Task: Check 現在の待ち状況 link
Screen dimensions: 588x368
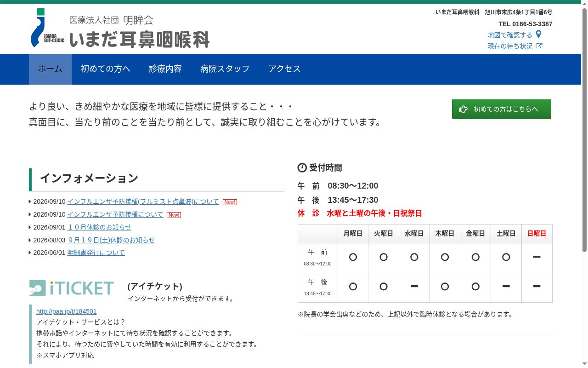Action: coord(510,46)
